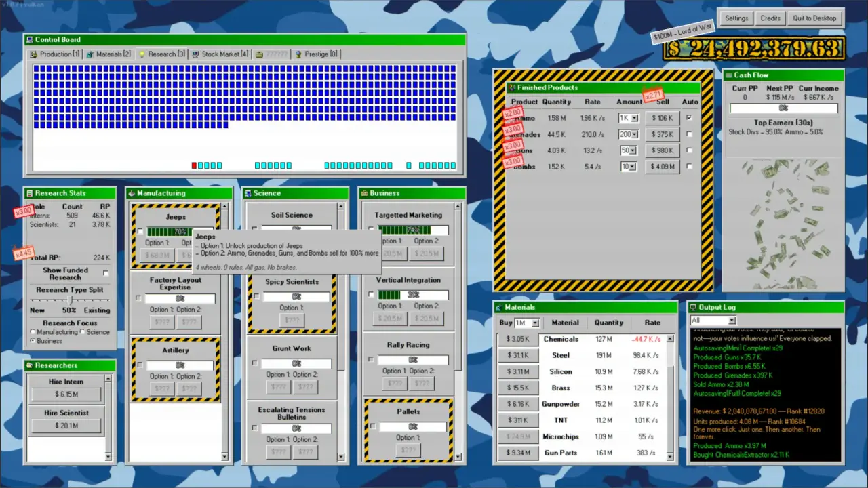Click the Finished Products window title icon
This screenshot has width=868, height=488.
click(512, 87)
